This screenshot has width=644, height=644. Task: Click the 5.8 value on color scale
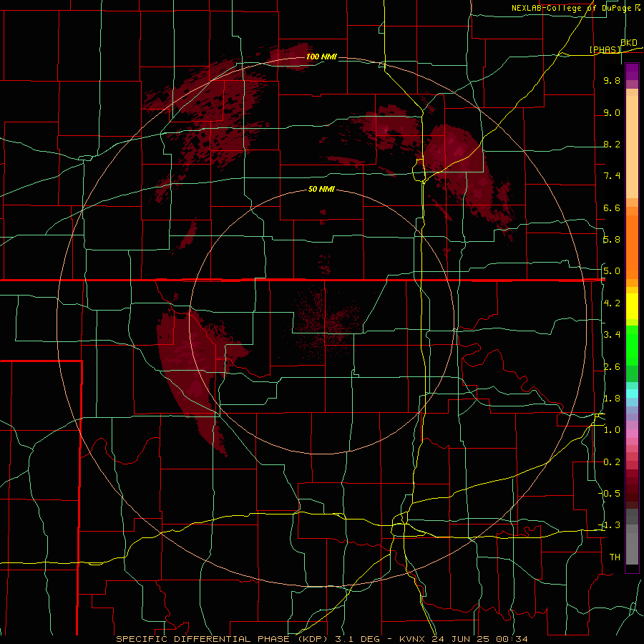[612, 240]
